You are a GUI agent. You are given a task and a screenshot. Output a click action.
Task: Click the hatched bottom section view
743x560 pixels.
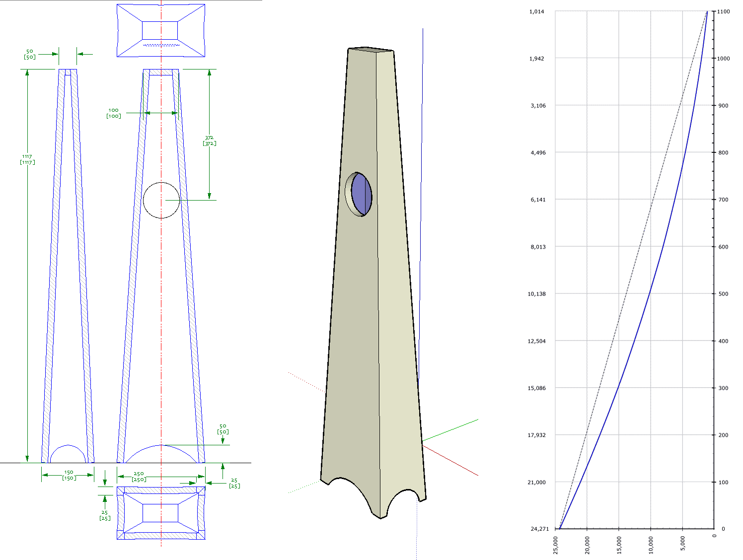pyautogui.click(x=161, y=513)
